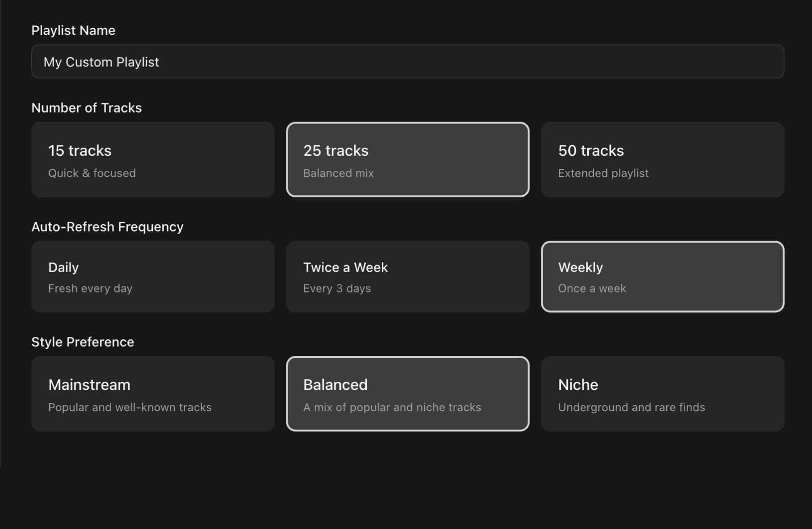Click the Playlist Name text field
812x529 pixels.
[x=407, y=62]
